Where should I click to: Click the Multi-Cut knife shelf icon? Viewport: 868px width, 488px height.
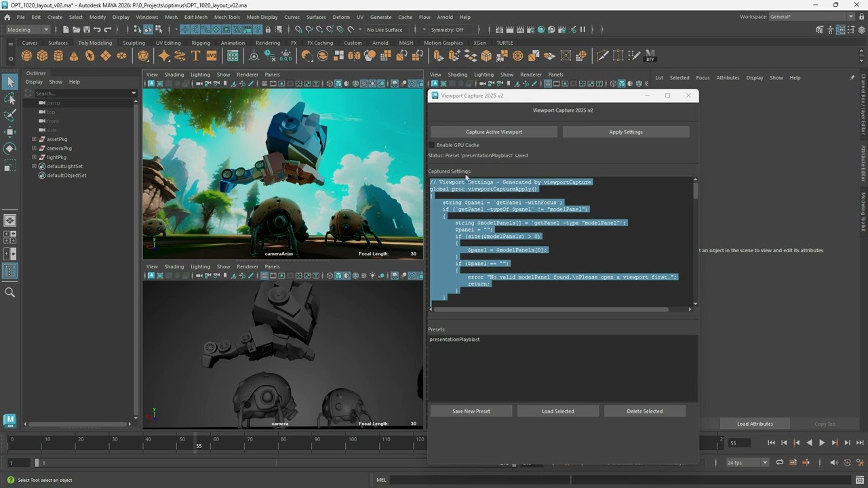tap(601, 56)
